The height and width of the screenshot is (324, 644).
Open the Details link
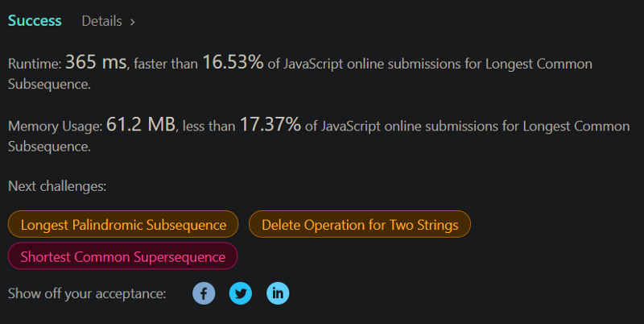coord(102,21)
